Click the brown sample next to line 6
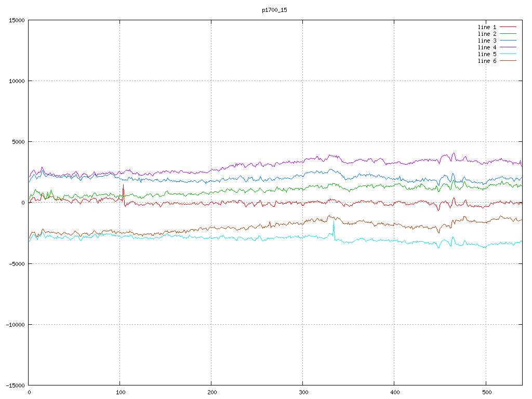The image size is (532, 399). (508, 61)
